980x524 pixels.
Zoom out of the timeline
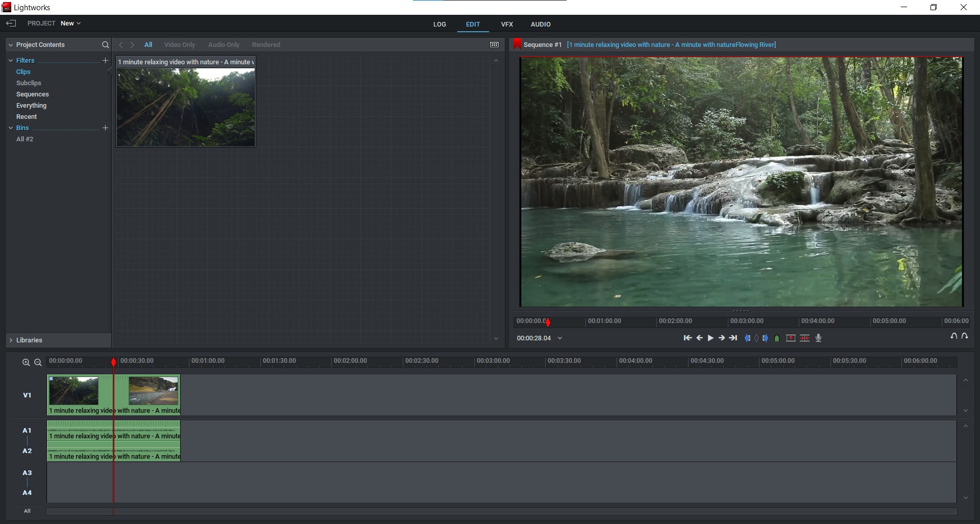[38, 362]
